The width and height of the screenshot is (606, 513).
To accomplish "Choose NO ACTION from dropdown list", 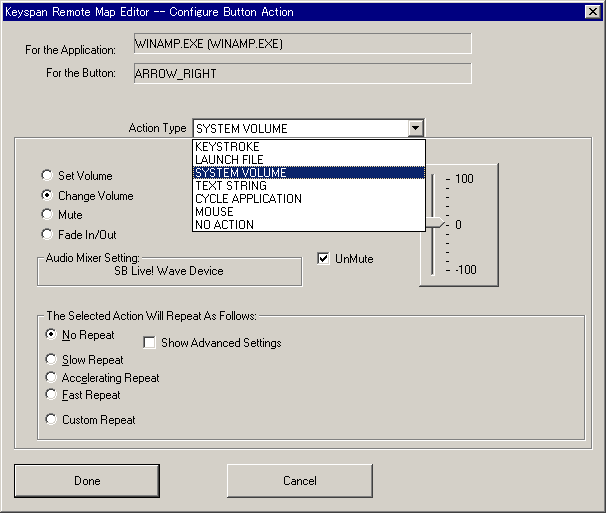I will click(x=225, y=225).
